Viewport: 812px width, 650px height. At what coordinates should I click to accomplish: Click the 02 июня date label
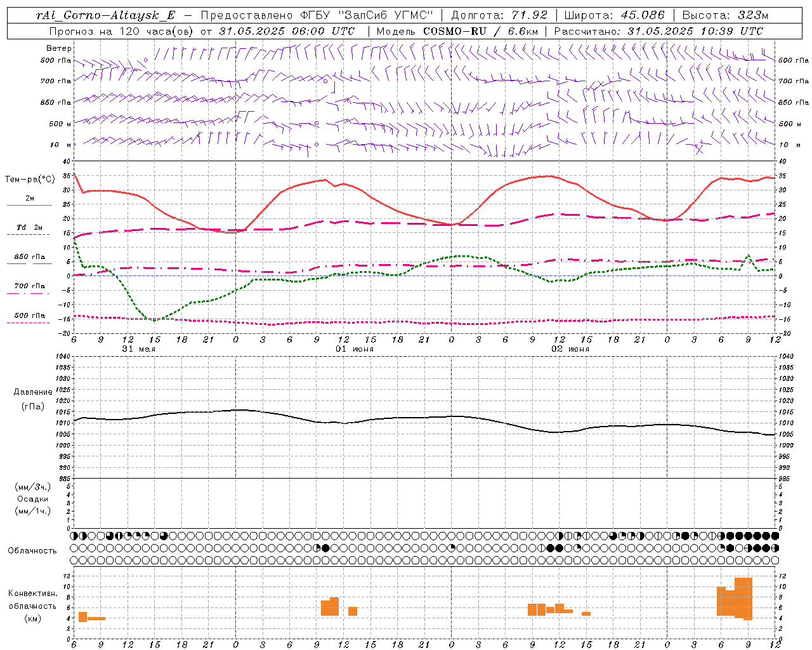click(x=570, y=349)
